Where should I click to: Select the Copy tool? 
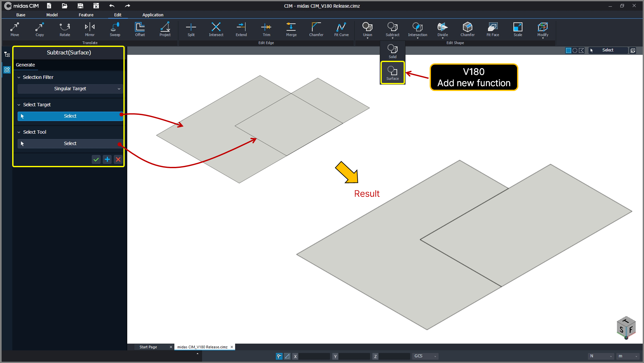40,29
